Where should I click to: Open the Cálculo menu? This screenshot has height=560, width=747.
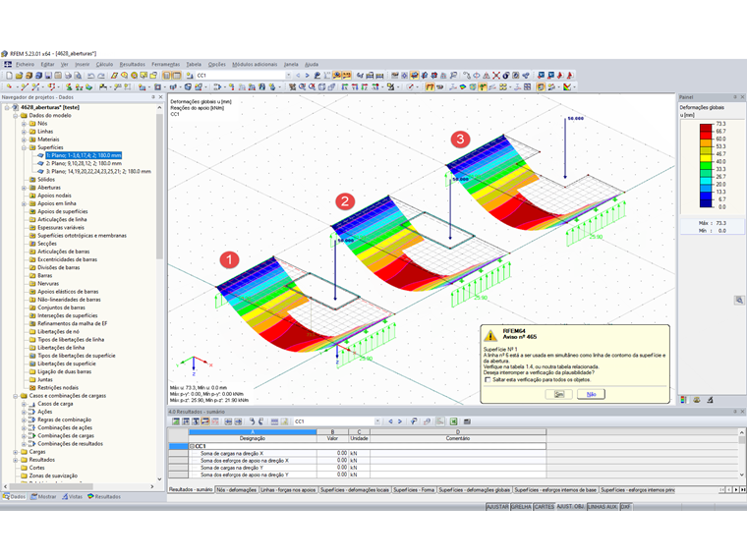pos(104,64)
